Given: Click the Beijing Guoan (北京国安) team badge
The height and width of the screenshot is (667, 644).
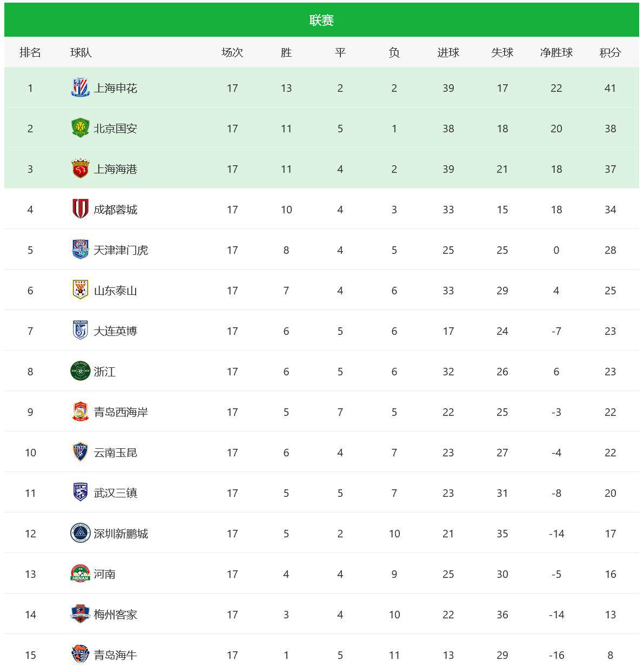Looking at the screenshot, I should [80, 128].
